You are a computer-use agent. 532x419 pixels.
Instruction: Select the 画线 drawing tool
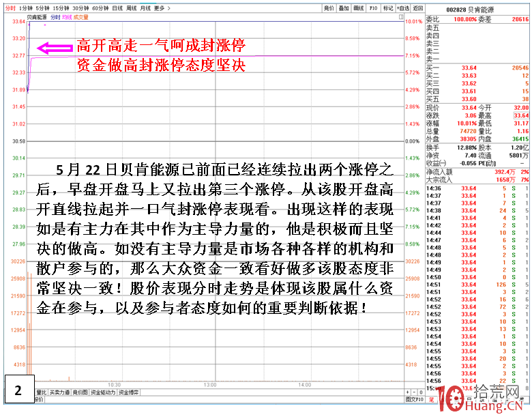359,8
